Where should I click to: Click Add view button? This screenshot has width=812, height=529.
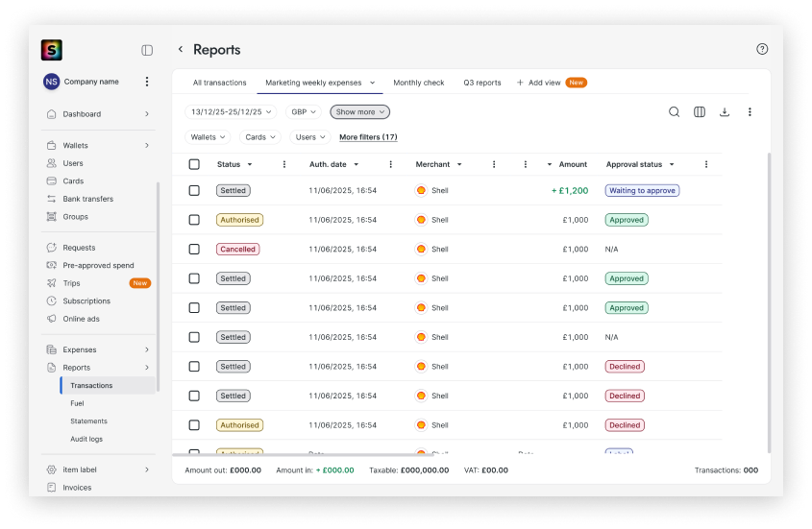(x=538, y=83)
